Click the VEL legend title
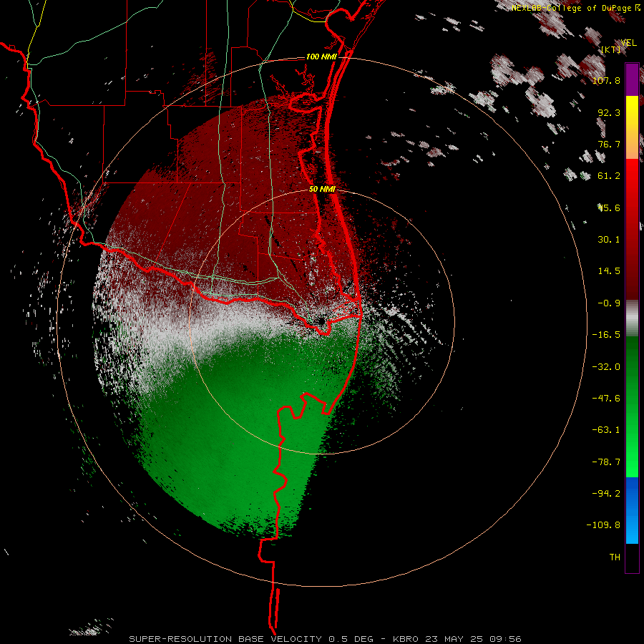 628,43
